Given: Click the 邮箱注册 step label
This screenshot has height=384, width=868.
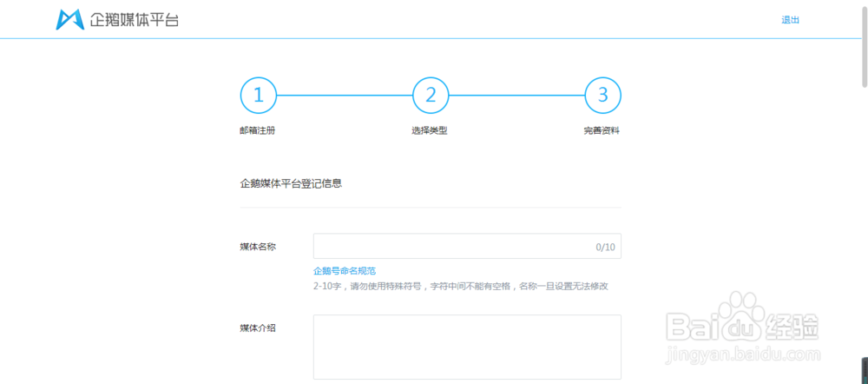Looking at the screenshot, I should pyautogui.click(x=258, y=131).
